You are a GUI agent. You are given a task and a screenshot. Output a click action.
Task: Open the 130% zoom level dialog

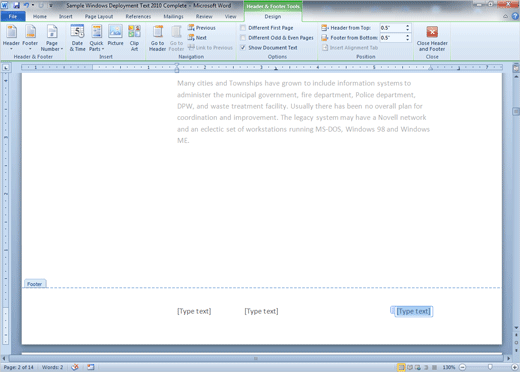point(449,367)
